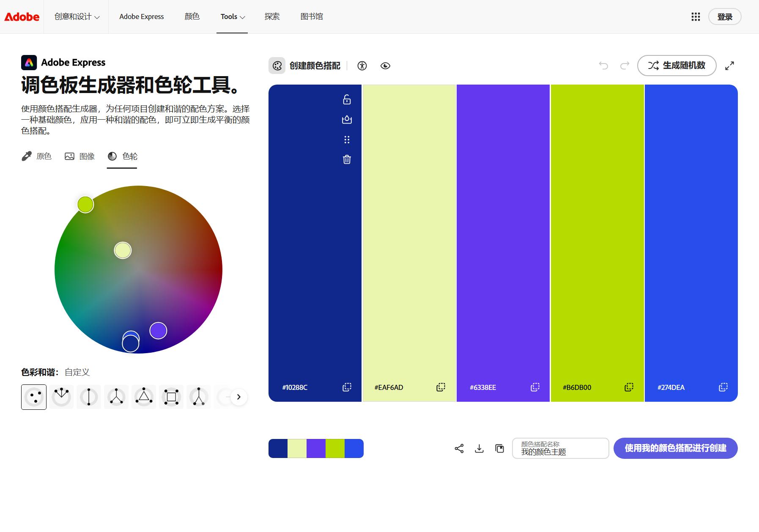The image size is (759, 532).
Task: Switch to 图像 tab
Action: click(79, 156)
